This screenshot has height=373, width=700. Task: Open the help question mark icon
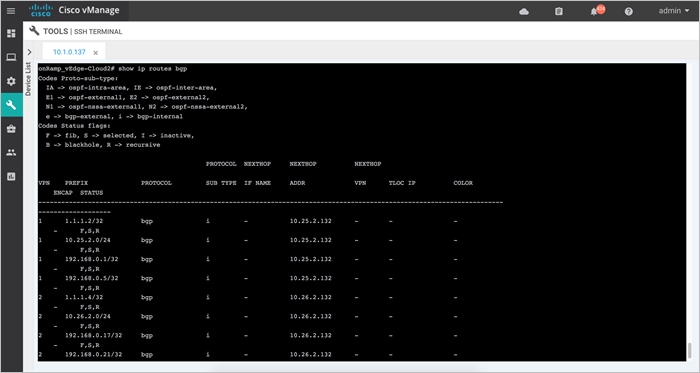(x=629, y=12)
